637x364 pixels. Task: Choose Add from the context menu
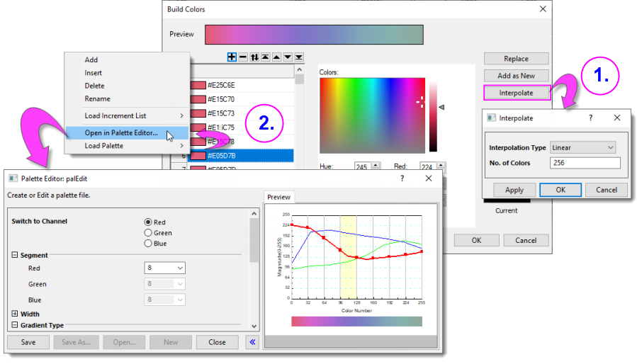91,59
